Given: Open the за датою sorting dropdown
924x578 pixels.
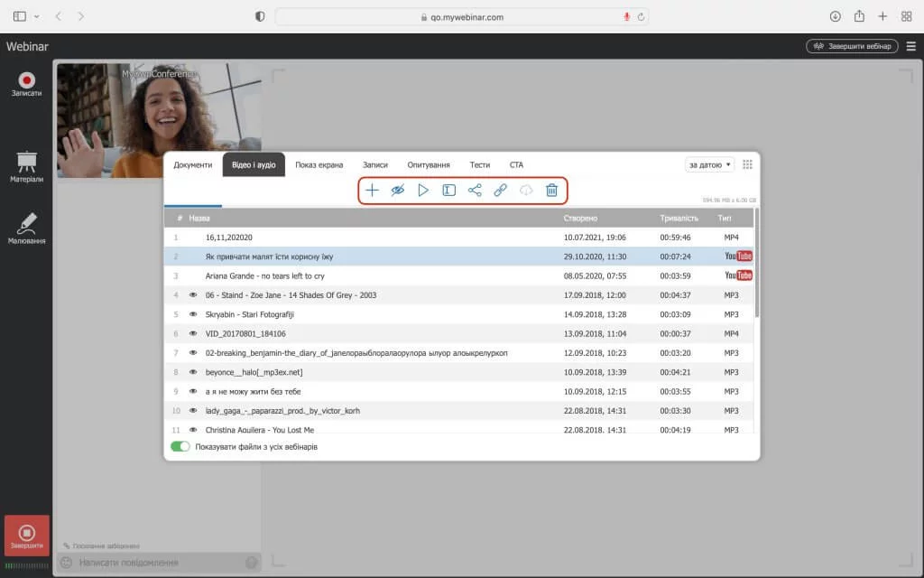Looking at the screenshot, I should pyautogui.click(x=710, y=164).
